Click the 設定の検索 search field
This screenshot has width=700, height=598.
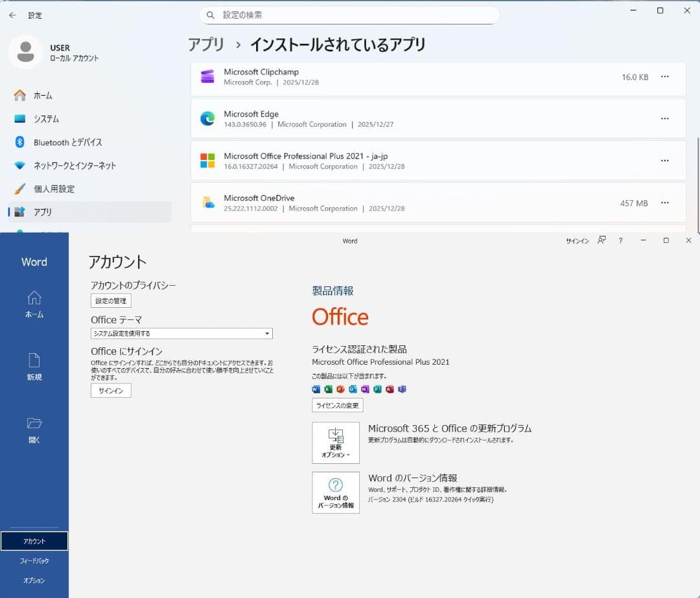pos(350,14)
